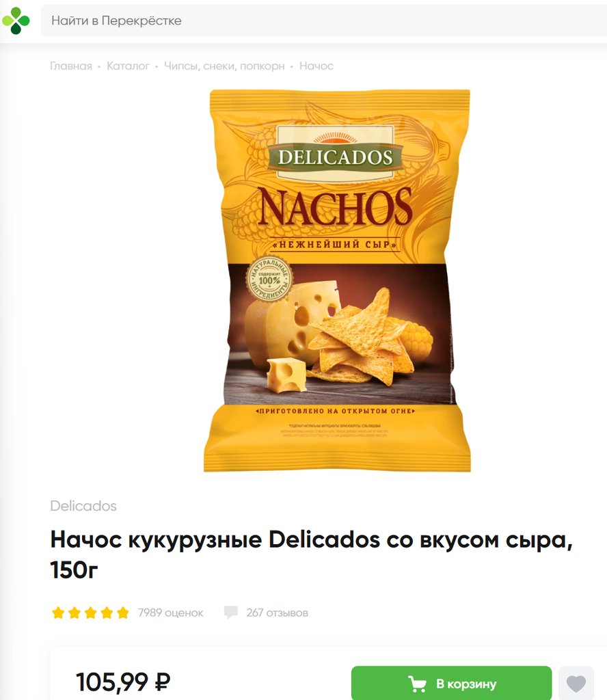Toggle the heart favorite button
The height and width of the screenshot is (700, 607).
pos(576,683)
